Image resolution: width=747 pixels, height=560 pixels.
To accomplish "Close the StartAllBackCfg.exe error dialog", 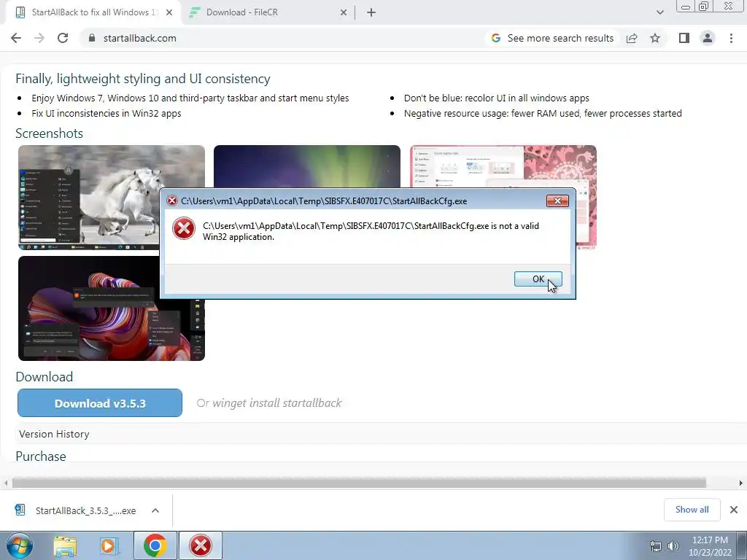I will pyautogui.click(x=557, y=201).
